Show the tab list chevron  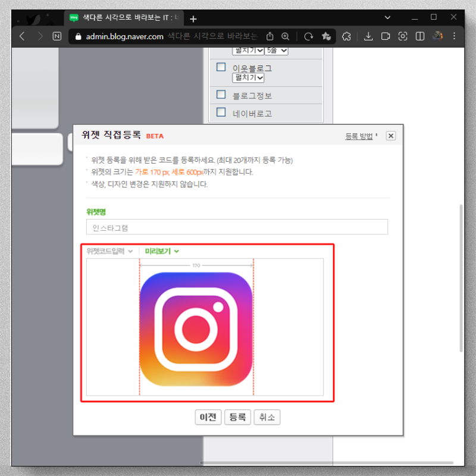(387, 18)
